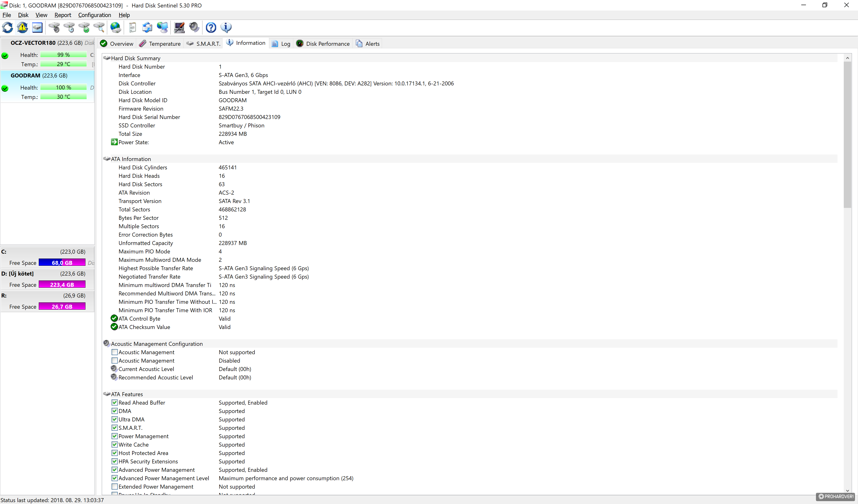
Task: Click the ATA Checksum Value green check icon
Action: [x=114, y=327]
